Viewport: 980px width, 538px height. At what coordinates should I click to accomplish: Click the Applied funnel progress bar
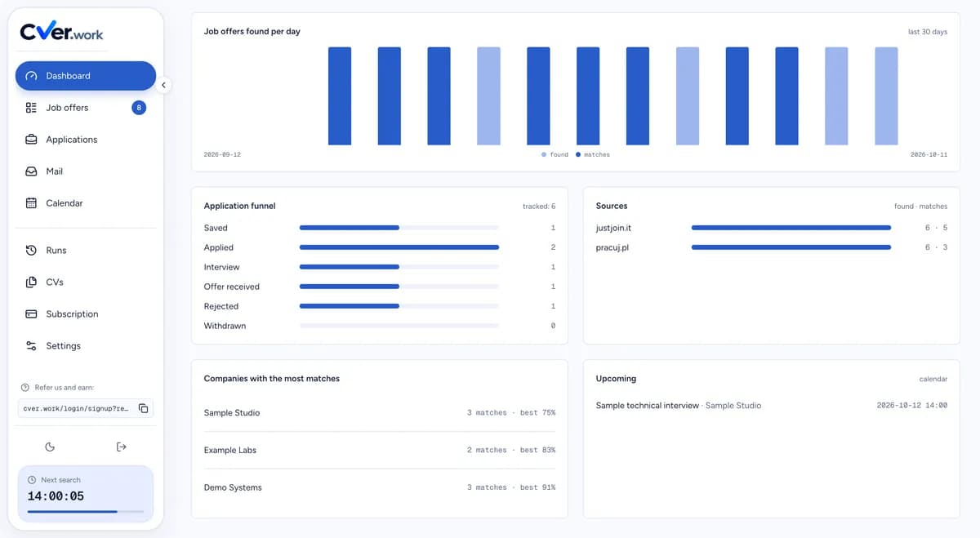coord(399,247)
